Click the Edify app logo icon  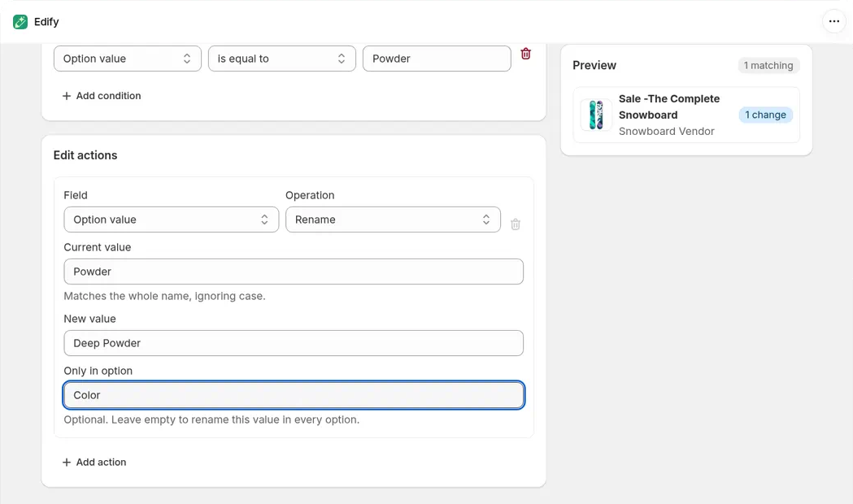[20, 22]
